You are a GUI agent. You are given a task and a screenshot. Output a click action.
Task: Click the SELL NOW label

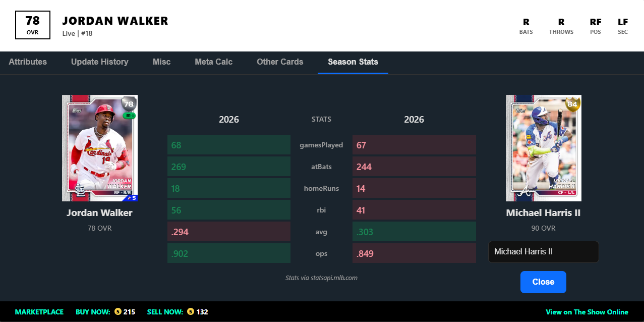(x=165, y=312)
